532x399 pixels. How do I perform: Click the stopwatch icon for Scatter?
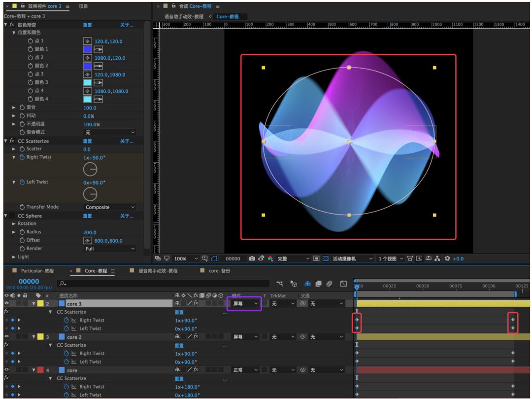click(22, 149)
